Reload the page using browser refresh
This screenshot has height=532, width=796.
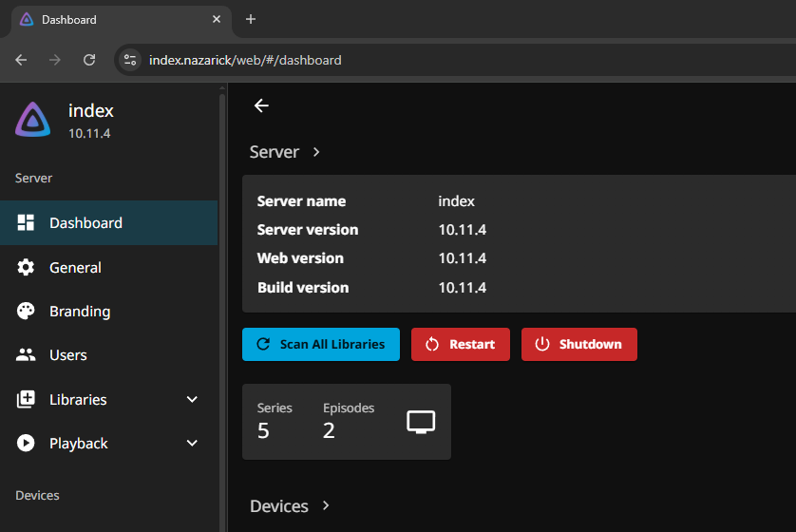(x=89, y=60)
